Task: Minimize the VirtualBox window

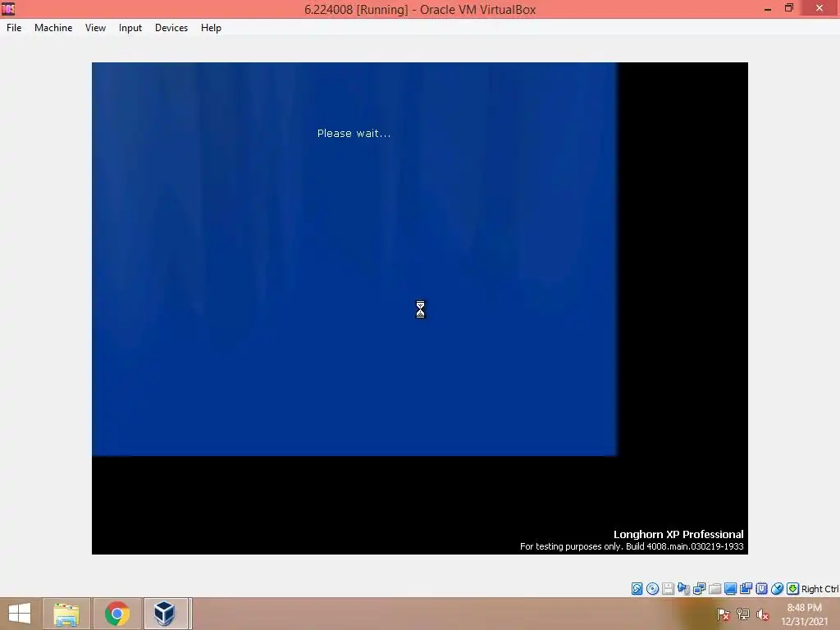Action: [768, 8]
